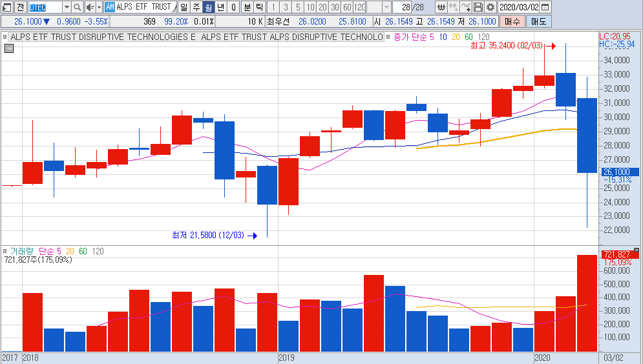
Task: Open chart settings gear icon
Action: coord(490,7)
